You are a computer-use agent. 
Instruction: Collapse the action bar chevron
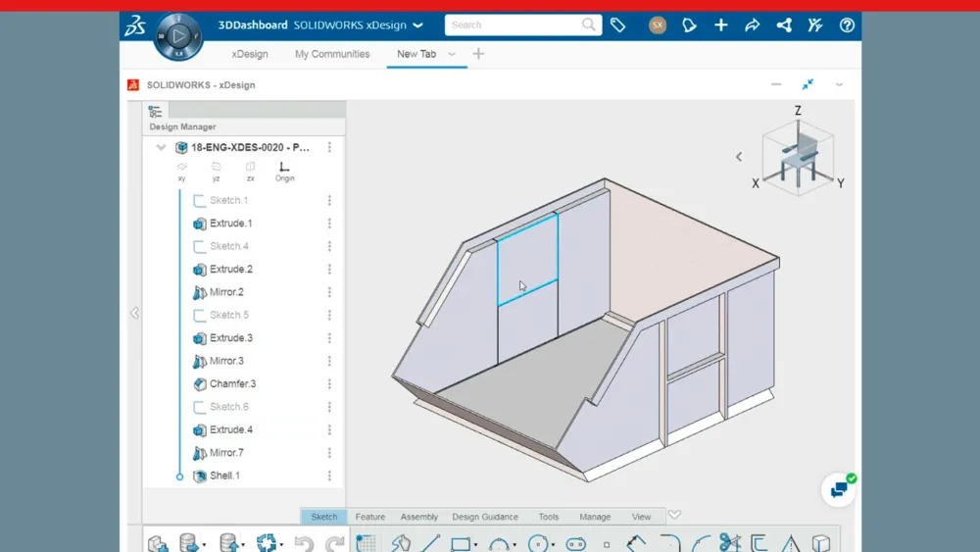tap(674, 515)
